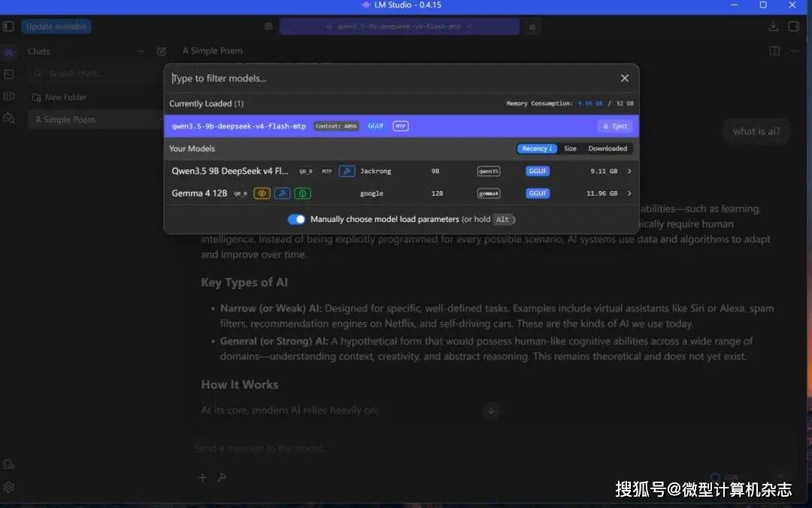Open the Chat section purple icon
This screenshot has width=812, height=508.
(x=9, y=52)
